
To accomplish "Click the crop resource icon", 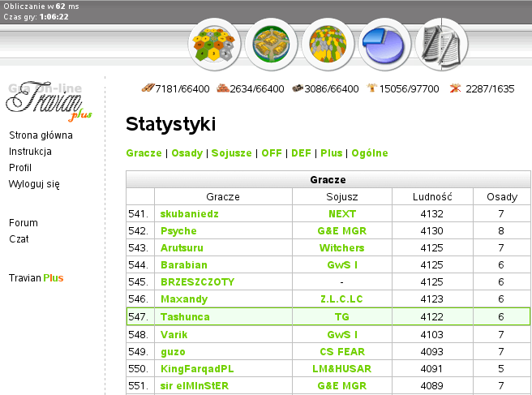I will click(372, 88).
